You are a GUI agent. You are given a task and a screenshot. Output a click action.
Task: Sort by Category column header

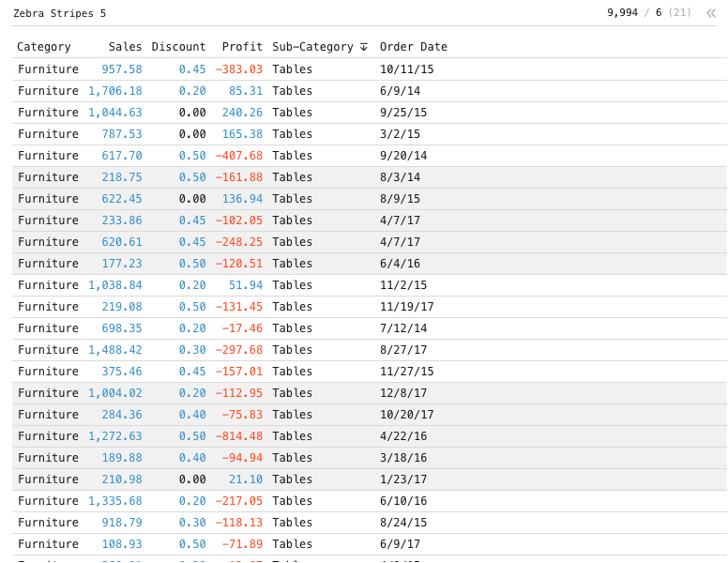[x=44, y=47]
